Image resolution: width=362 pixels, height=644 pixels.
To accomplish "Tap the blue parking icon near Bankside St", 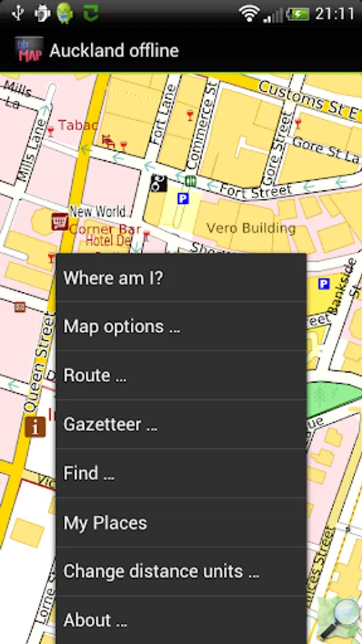I will pos(324,283).
